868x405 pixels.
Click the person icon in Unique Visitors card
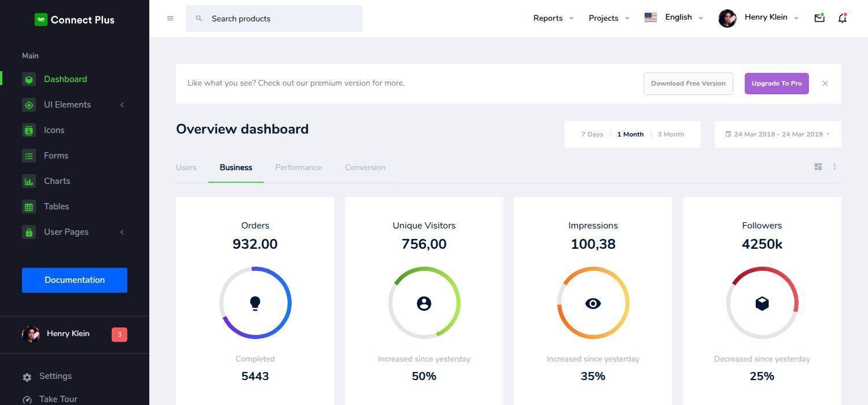click(424, 303)
